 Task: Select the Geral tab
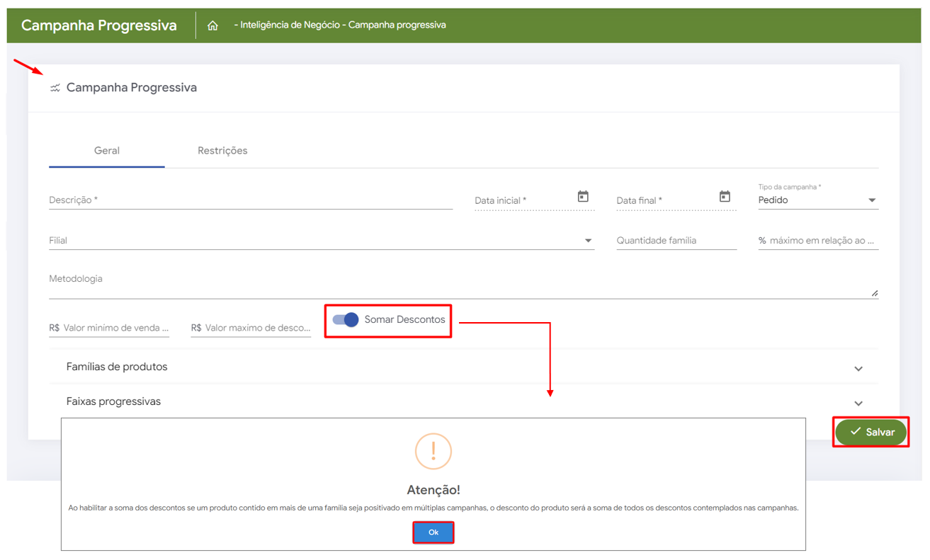[107, 151]
